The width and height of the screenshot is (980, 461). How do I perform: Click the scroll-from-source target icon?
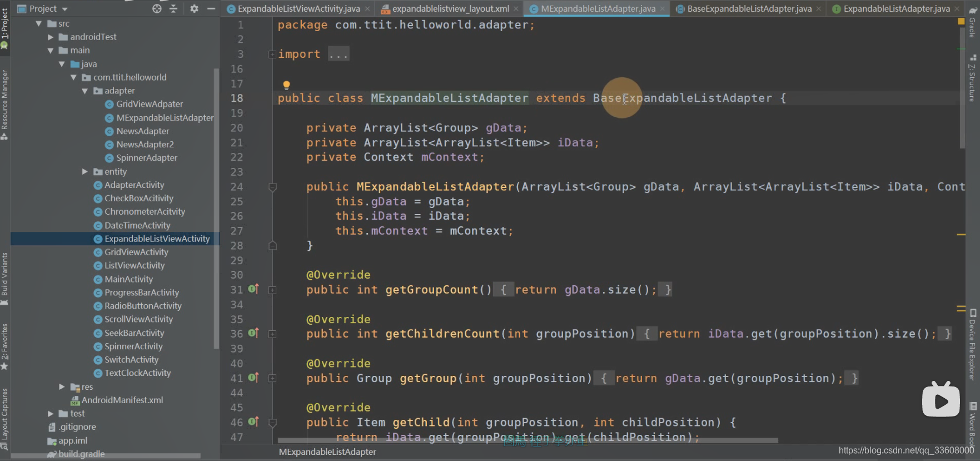(157, 9)
